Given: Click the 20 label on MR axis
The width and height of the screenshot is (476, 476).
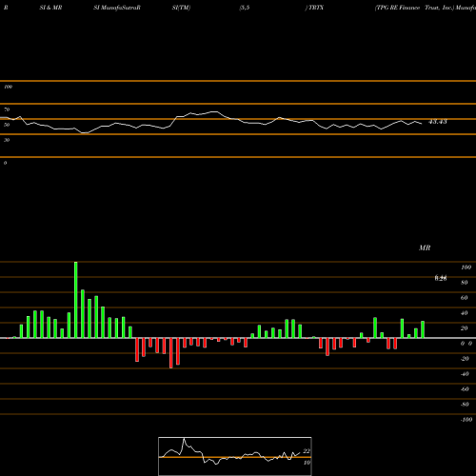Looking at the screenshot, I should [x=465, y=328].
